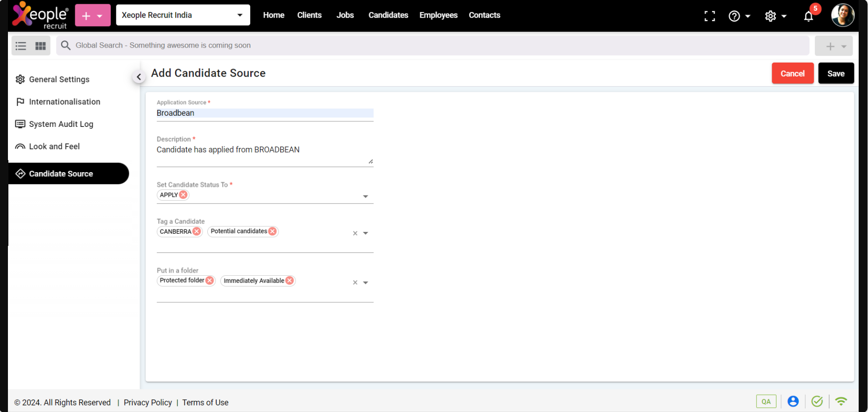Open the Candidates menu
Image resolution: width=868 pixels, height=412 pixels.
[388, 15]
